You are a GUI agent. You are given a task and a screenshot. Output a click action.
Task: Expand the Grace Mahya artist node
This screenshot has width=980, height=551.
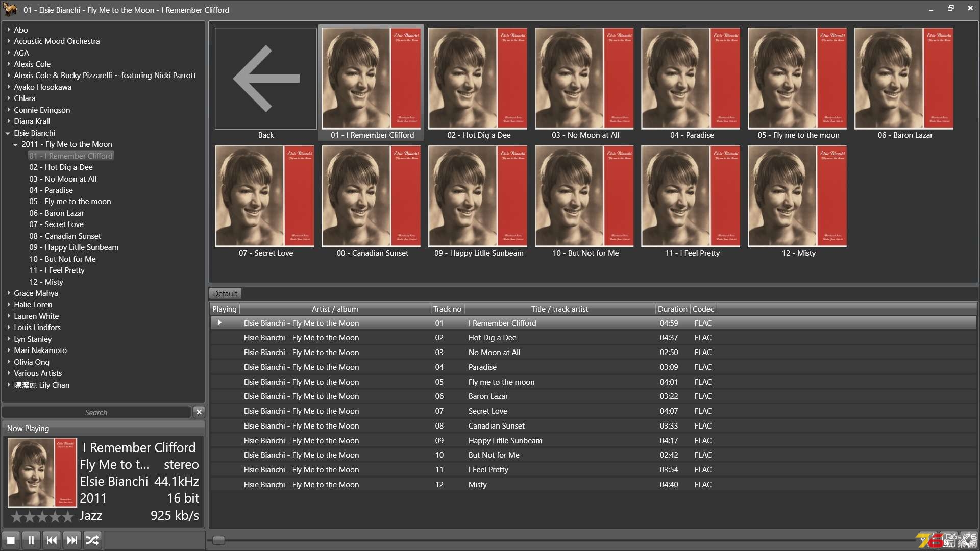click(x=9, y=293)
